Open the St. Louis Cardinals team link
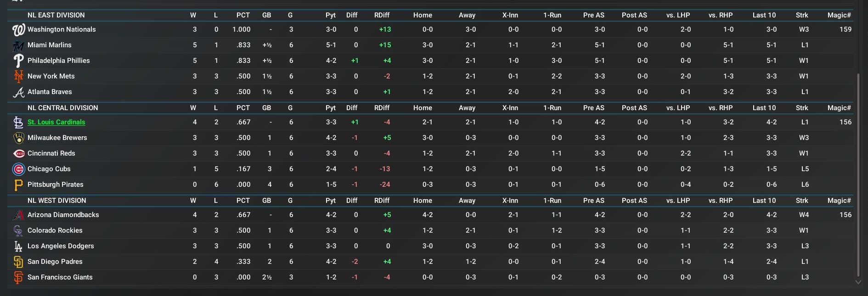The width and height of the screenshot is (868, 296). pyautogui.click(x=56, y=122)
